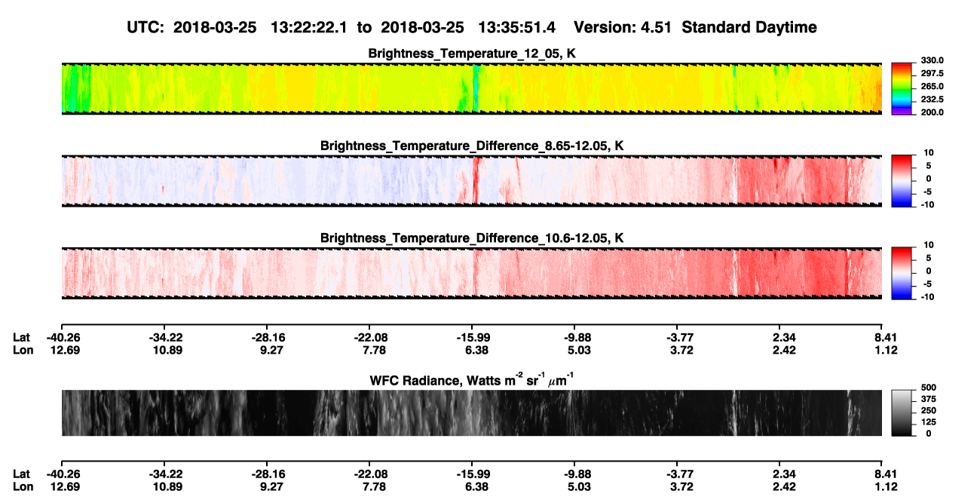Click latitude -40.26 on the axis under the 10.6-12.05 panel

point(63,337)
